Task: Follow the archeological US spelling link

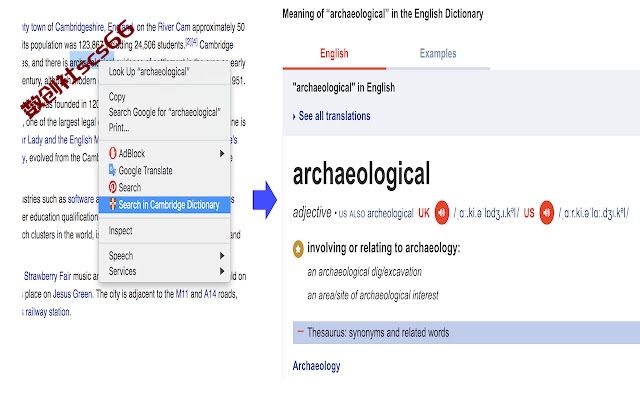Action: click(390, 213)
